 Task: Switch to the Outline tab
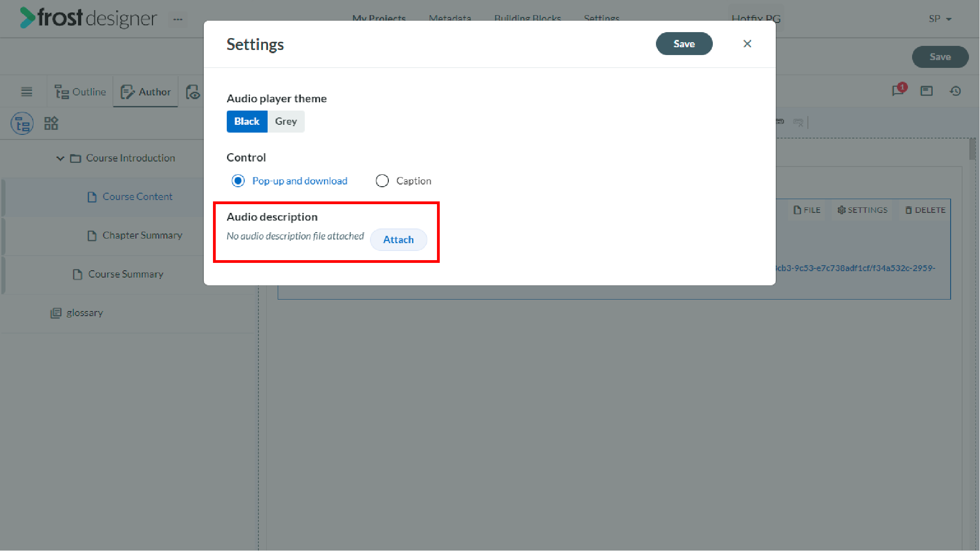point(80,92)
